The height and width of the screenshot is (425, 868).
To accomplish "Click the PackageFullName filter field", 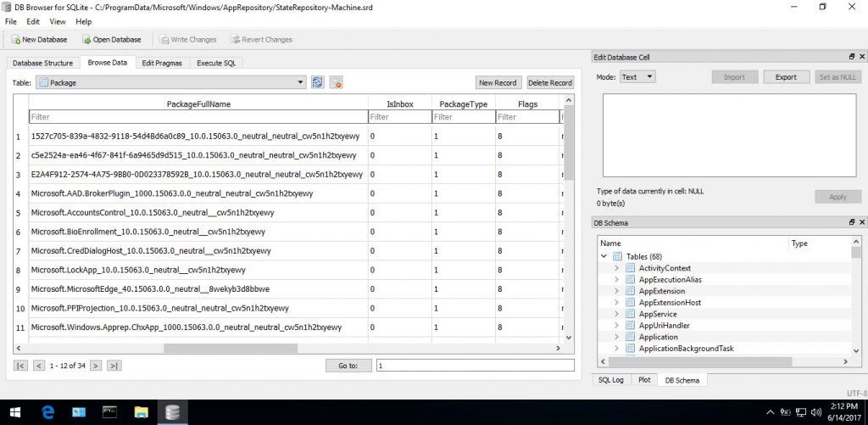I will point(198,117).
